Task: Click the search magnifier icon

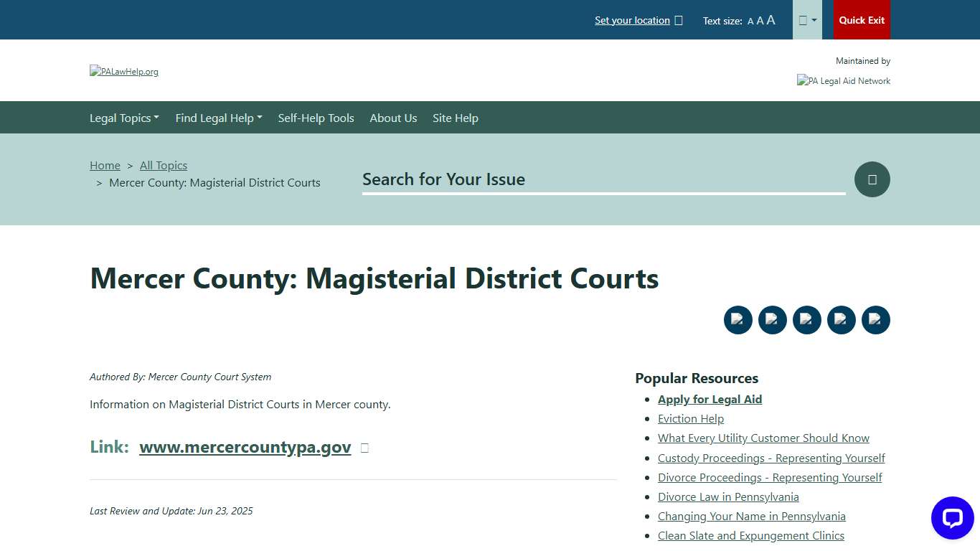Action: point(872,179)
